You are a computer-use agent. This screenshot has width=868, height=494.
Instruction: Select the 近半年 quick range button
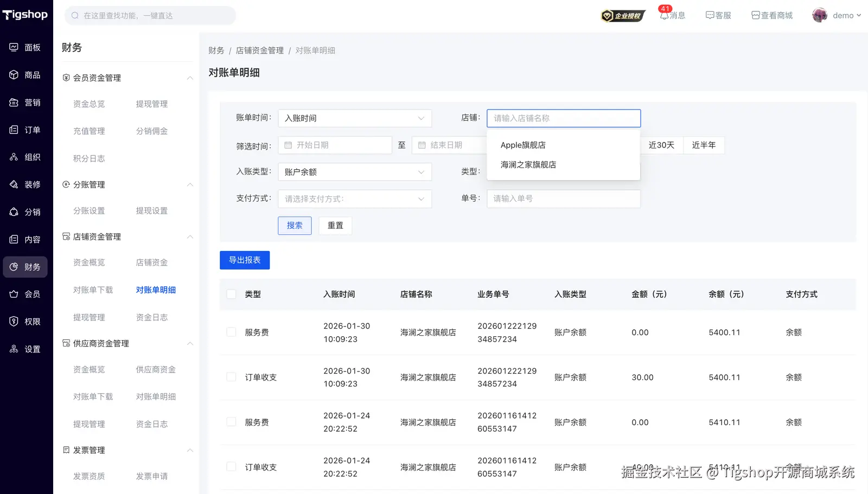[704, 145]
